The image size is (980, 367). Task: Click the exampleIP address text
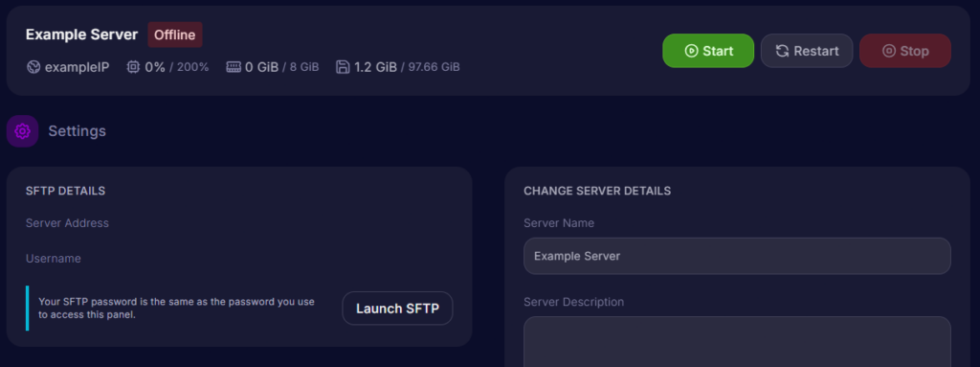pos(77,67)
